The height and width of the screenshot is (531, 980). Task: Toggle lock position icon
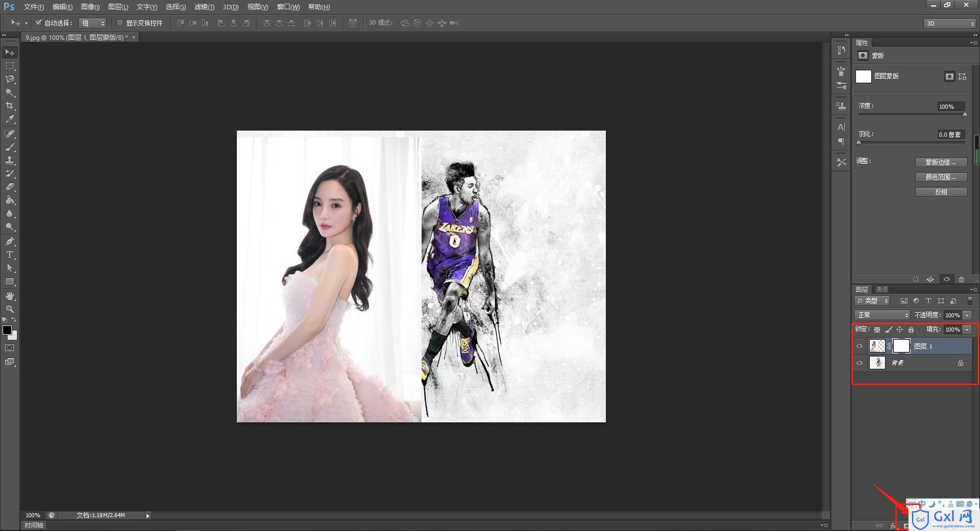pos(899,330)
